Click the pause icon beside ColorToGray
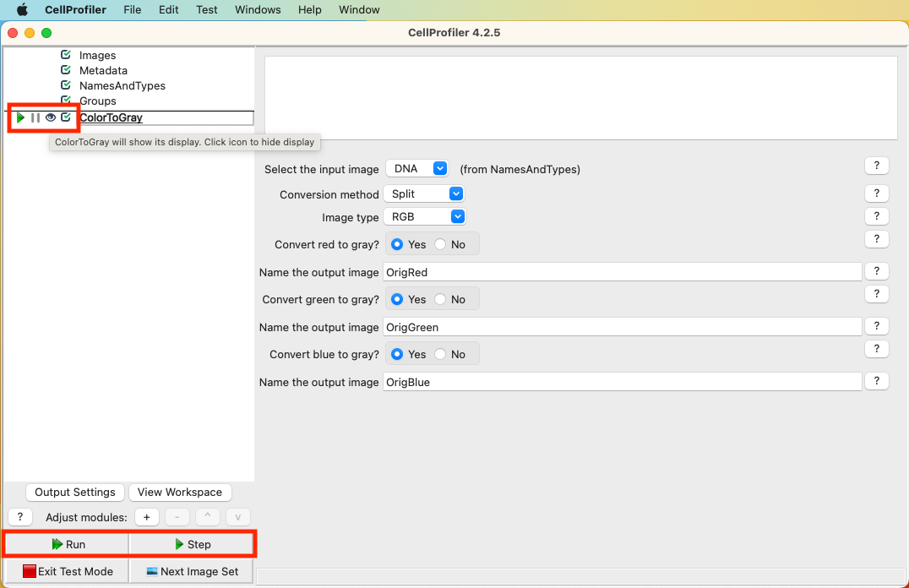This screenshot has width=909, height=588. [35, 117]
